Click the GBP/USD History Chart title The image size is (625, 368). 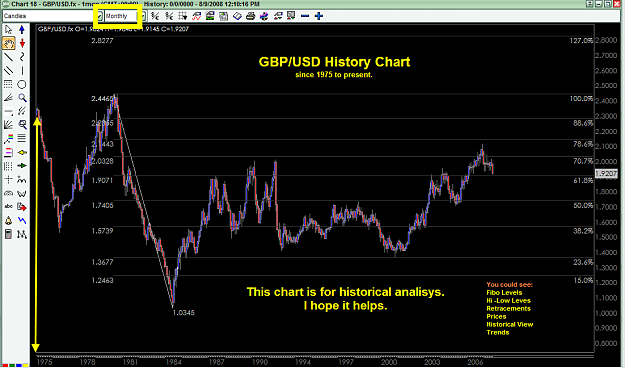click(334, 62)
